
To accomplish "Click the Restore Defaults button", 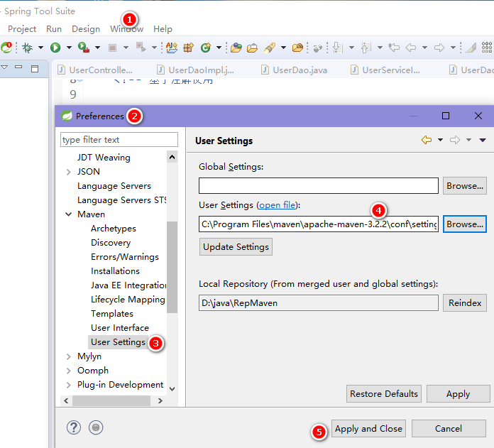I will click(x=384, y=394).
